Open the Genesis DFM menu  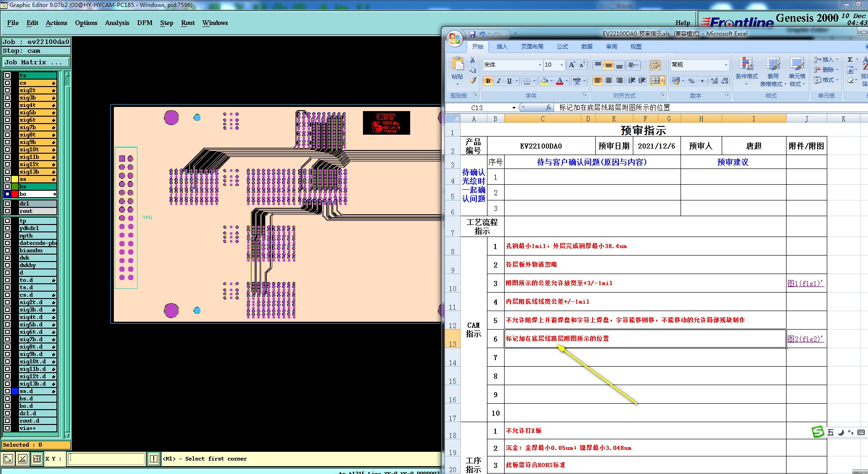click(x=145, y=23)
